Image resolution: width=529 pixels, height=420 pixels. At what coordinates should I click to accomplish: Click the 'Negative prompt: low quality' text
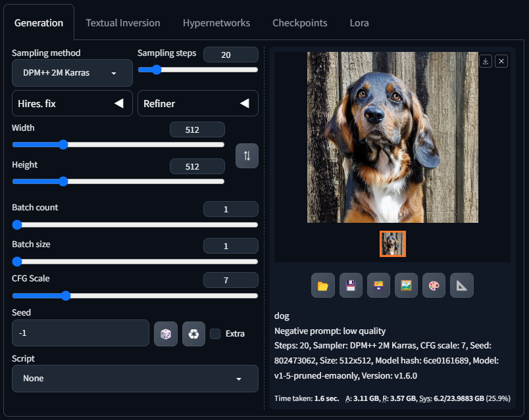(x=330, y=331)
